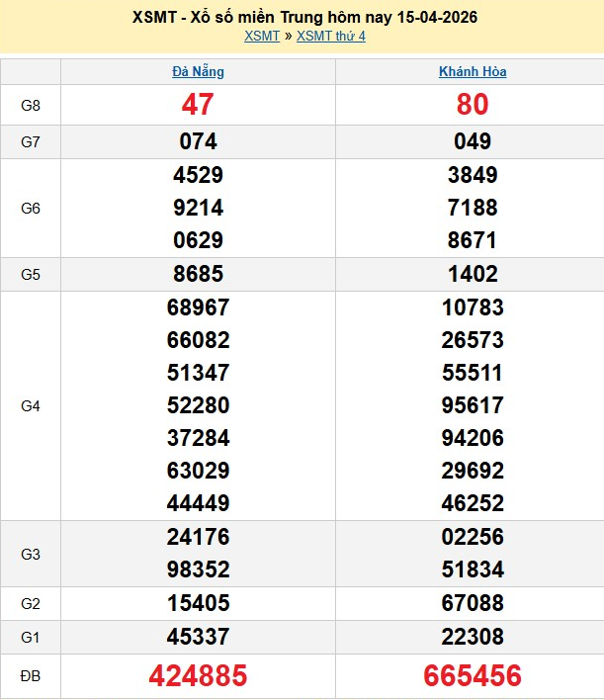The width and height of the screenshot is (604, 700).
Task: Open the XSMT thứ 4 link
Action: (x=330, y=36)
